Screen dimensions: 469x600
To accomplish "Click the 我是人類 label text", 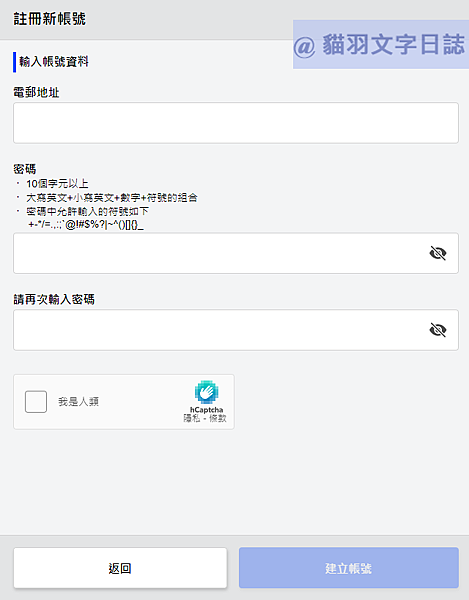I will [x=78, y=401].
